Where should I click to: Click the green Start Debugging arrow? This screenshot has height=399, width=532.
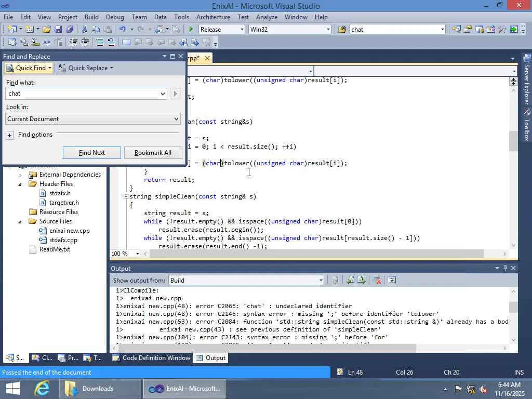coord(191,30)
